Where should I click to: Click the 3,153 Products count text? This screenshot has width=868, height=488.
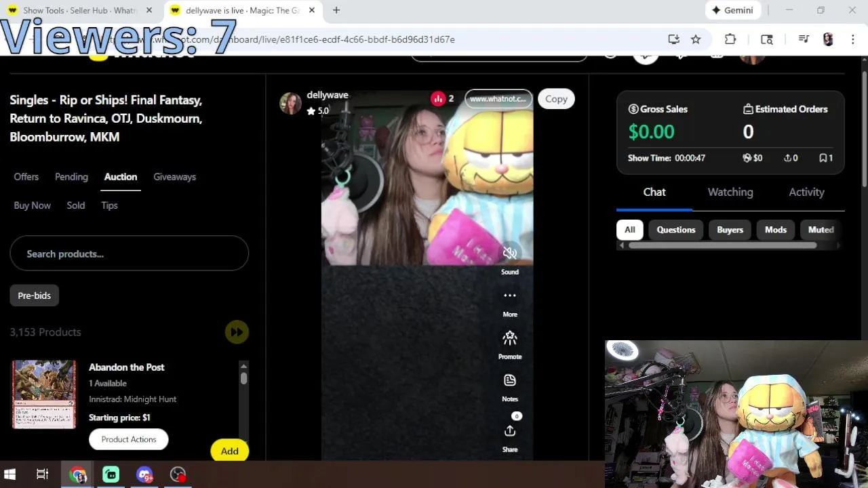45,332
